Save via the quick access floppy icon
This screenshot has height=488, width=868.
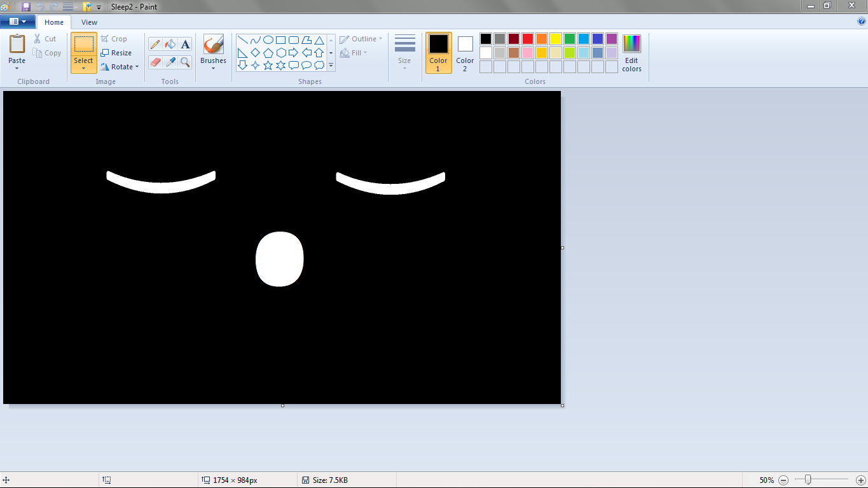coord(26,7)
